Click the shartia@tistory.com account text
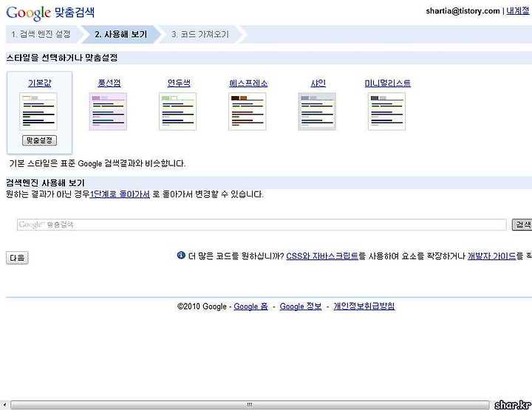Image resolution: width=532 pixels, height=410 pixels. [x=463, y=11]
